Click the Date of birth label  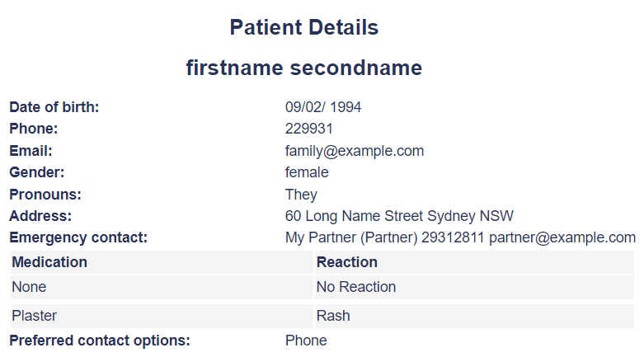(x=54, y=107)
